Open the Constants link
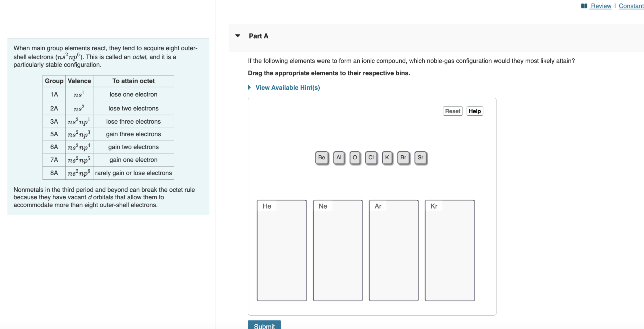This screenshot has height=329, width=644. (x=631, y=6)
